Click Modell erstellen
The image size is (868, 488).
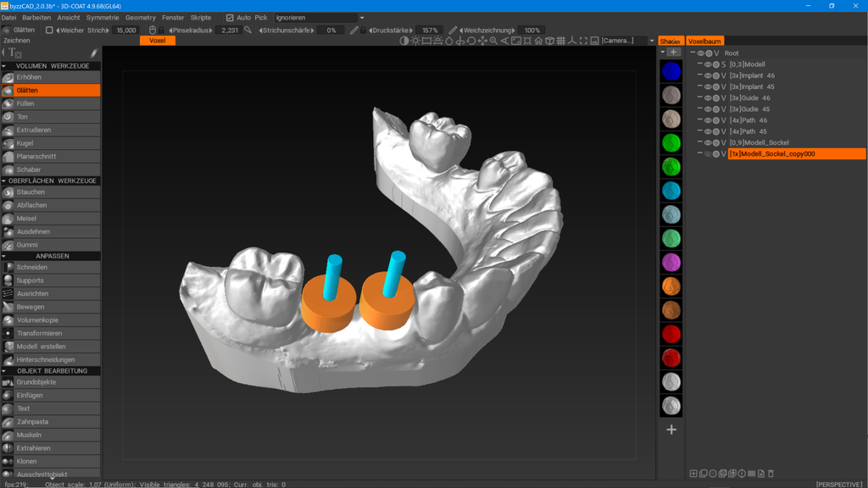click(x=51, y=347)
